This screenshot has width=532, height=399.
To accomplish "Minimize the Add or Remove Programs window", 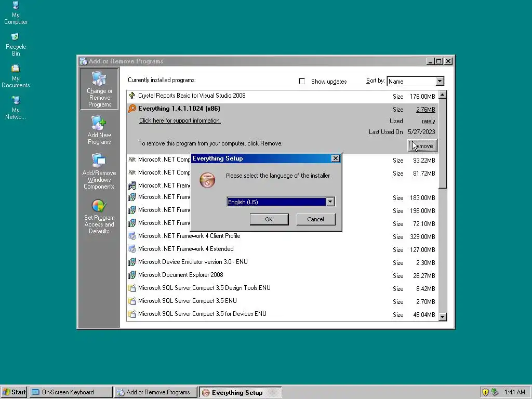I will [431, 61].
